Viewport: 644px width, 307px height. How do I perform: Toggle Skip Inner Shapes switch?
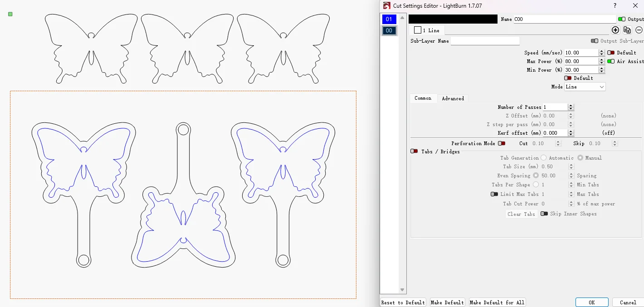point(544,214)
